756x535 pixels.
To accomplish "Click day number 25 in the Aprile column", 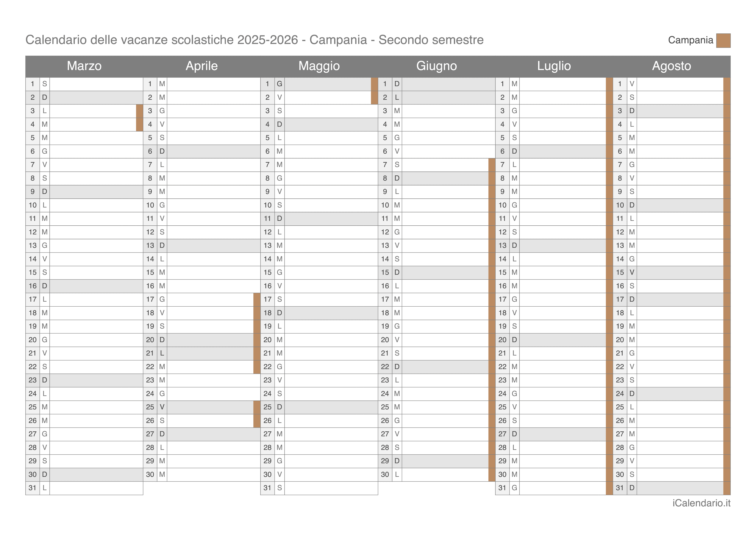I will coord(150,407).
